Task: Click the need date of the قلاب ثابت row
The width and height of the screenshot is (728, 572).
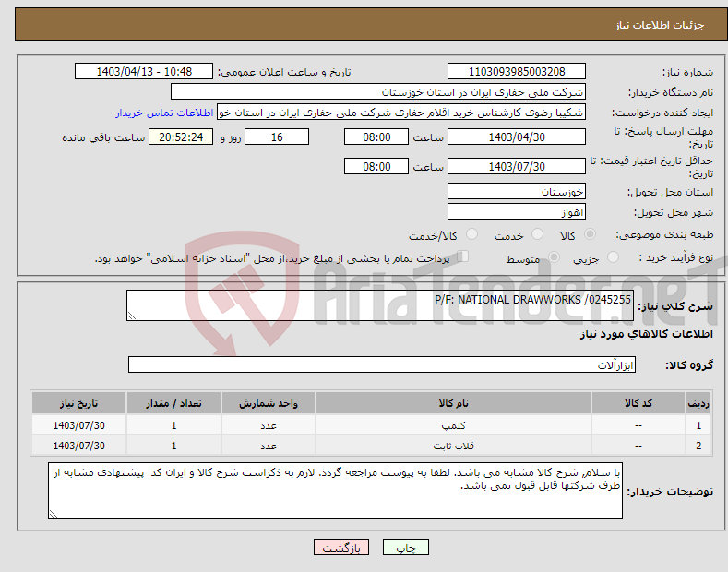Action: click(79, 446)
